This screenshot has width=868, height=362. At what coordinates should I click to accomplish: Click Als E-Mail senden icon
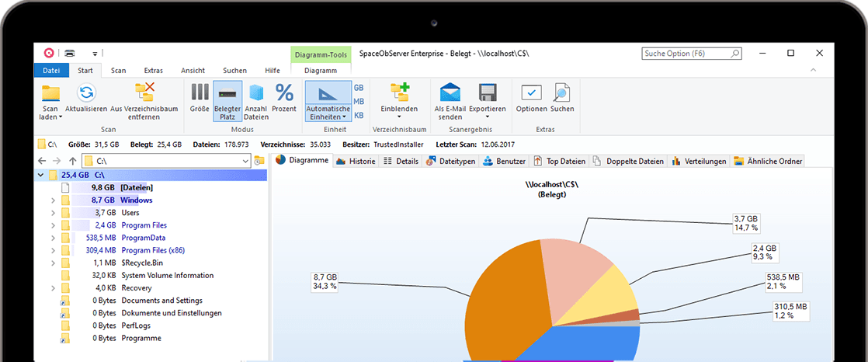tap(450, 92)
